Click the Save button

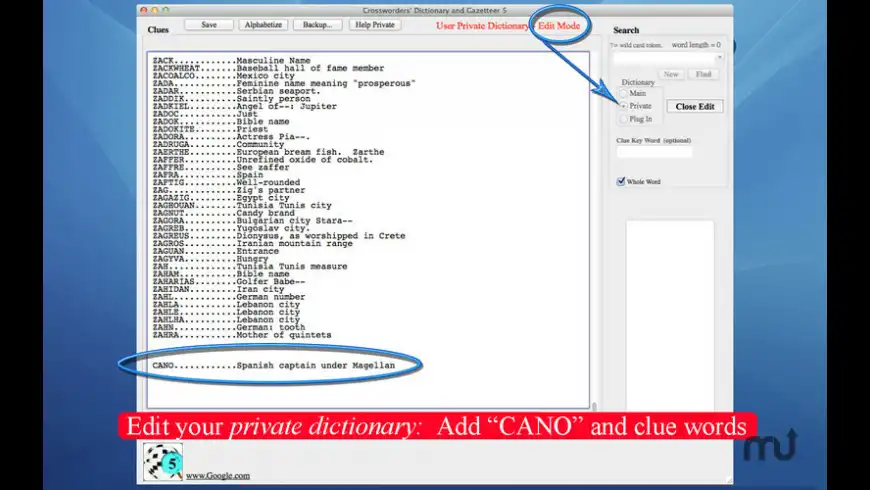[209, 25]
